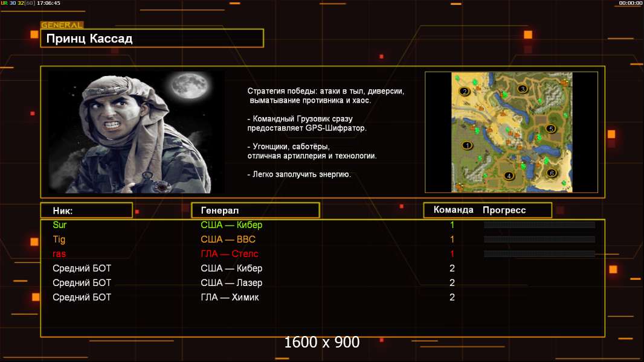Select player name 'Tig'
The image size is (644, 362).
pyautogui.click(x=59, y=240)
